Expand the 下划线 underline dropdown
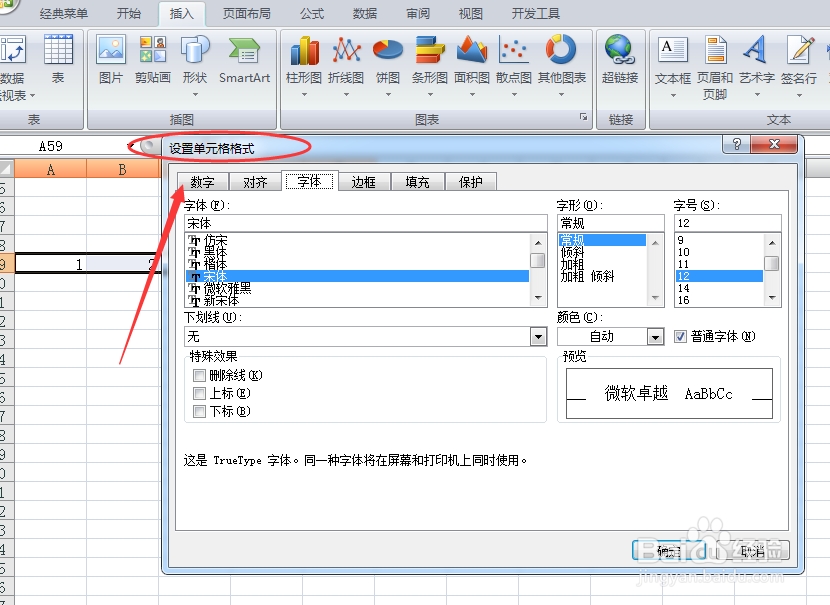 (x=538, y=337)
